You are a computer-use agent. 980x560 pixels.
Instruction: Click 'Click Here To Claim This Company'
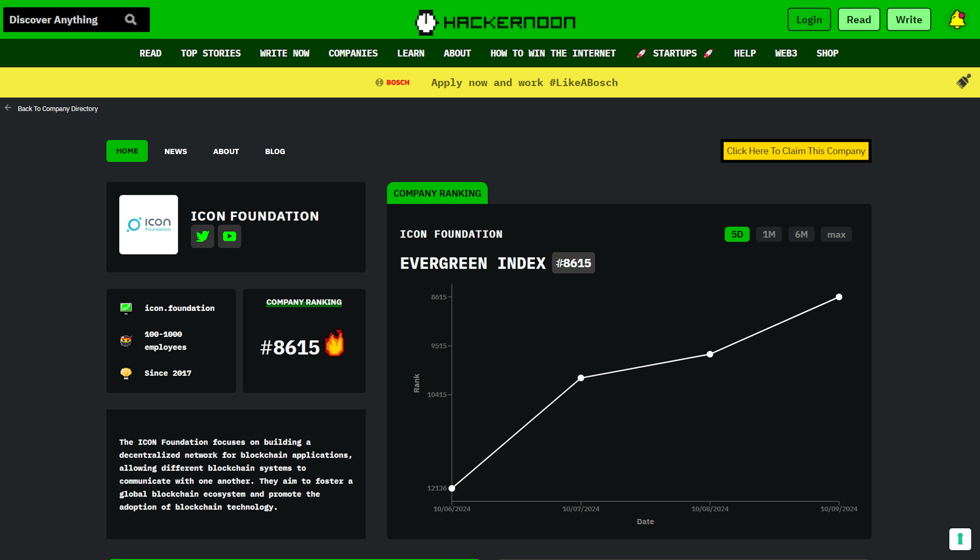(x=795, y=151)
